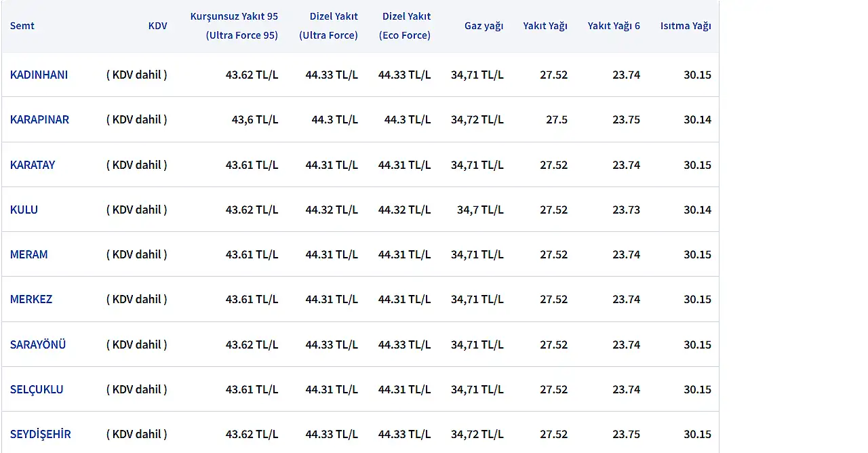
Task: Select the Isıtma Yağı column header
Action: pyautogui.click(x=686, y=26)
